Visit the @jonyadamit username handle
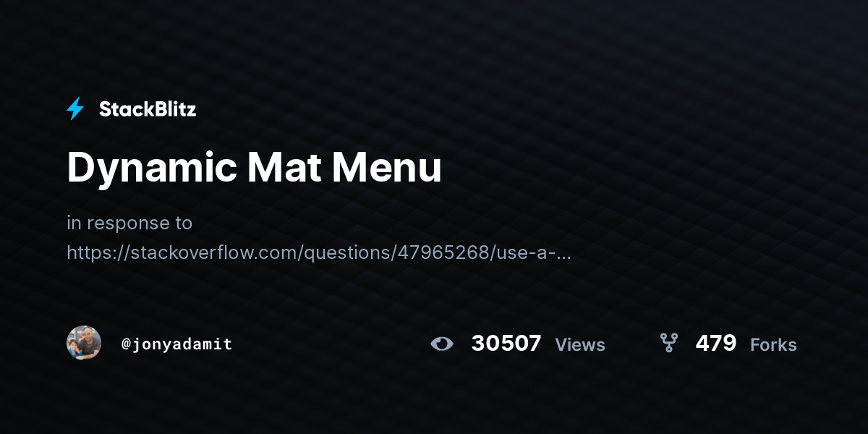Image resolution: width=868 pixels, height=434 pixels. (x=177, y=344)
